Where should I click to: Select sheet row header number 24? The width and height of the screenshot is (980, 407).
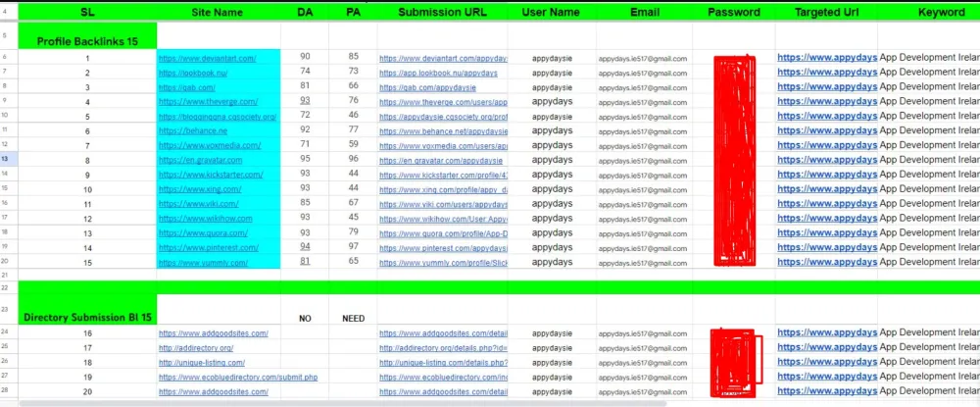click(x=4, y=332)
